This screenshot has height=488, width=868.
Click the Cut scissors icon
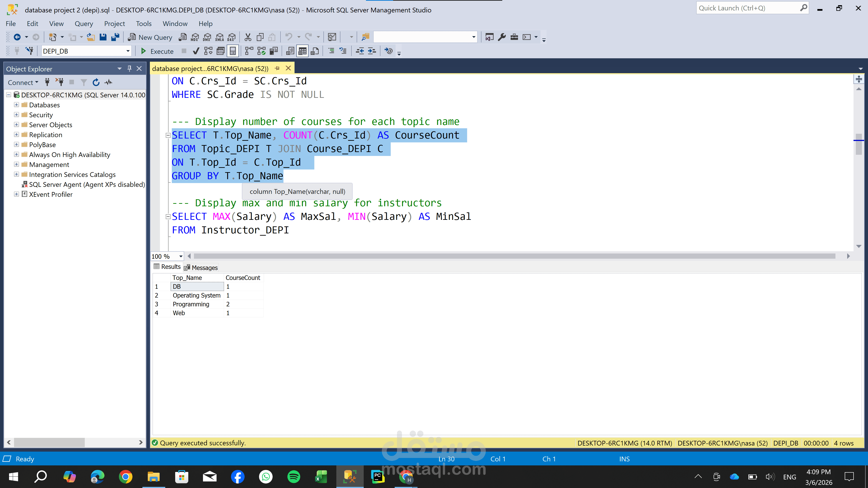(x=248, y=37)
